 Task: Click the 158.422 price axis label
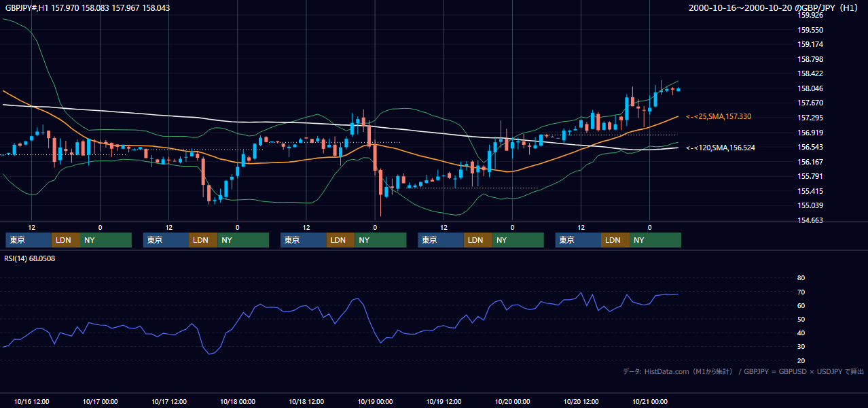tap(810, 73)
